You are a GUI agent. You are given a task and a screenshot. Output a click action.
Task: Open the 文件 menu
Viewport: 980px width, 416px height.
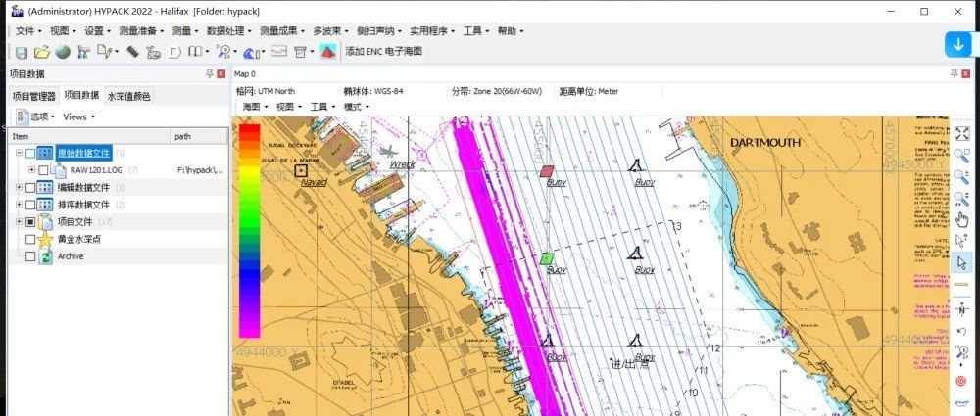tap(28, 31)
